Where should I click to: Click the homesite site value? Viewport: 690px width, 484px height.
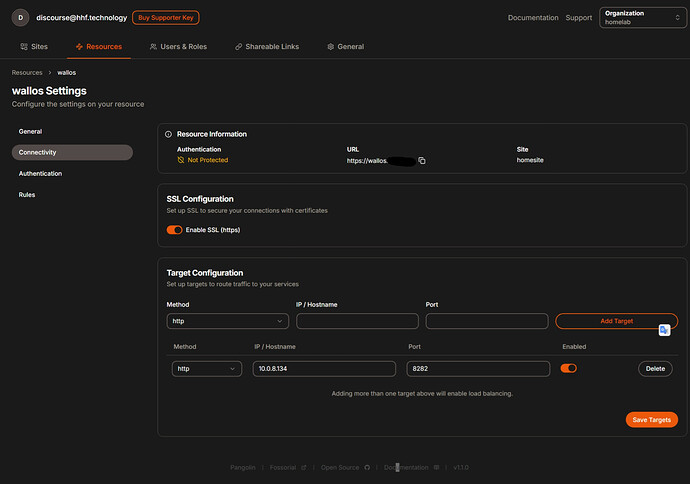click(530, 160)
